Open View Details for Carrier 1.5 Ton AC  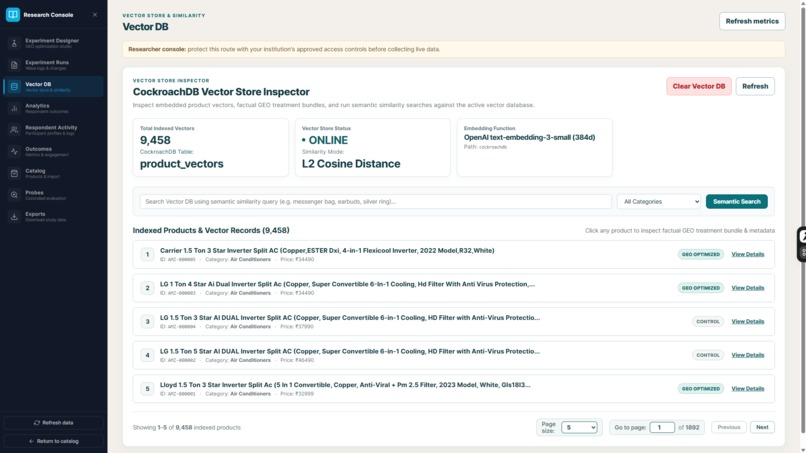pyautogui.click(x=747, y=254)
